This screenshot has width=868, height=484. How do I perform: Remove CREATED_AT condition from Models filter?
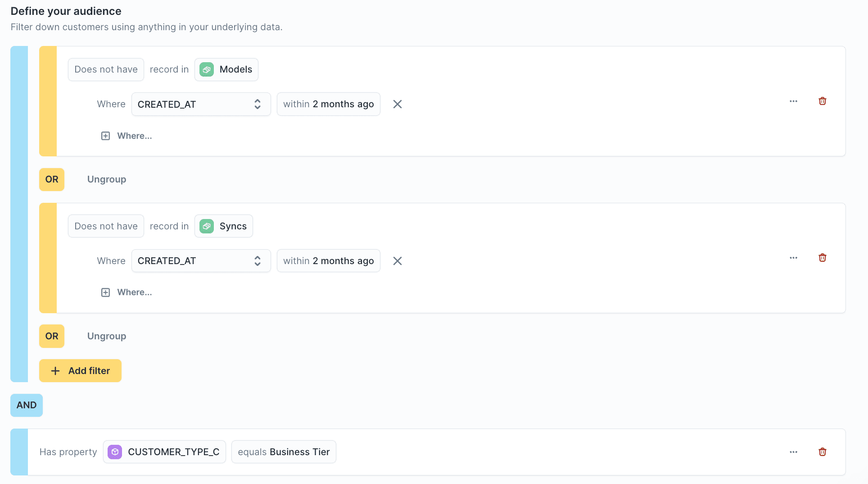tap(397, 105)
